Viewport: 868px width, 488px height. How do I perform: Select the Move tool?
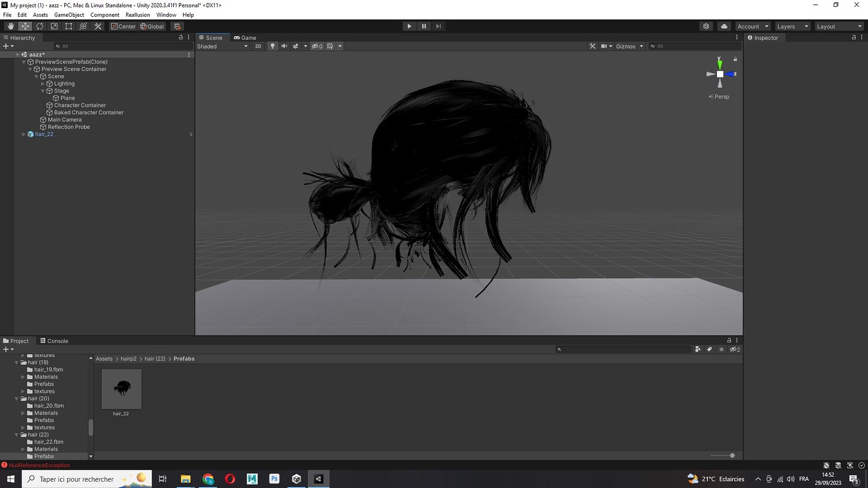25,26
